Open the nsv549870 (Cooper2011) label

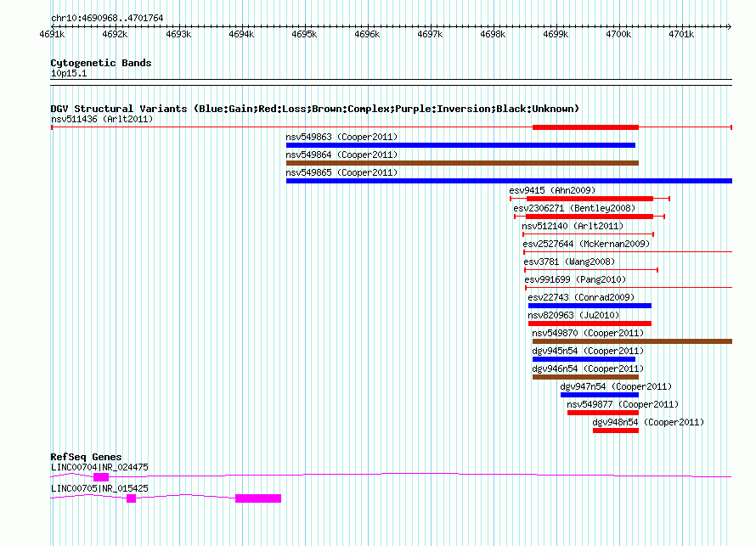tap(588, 333)
